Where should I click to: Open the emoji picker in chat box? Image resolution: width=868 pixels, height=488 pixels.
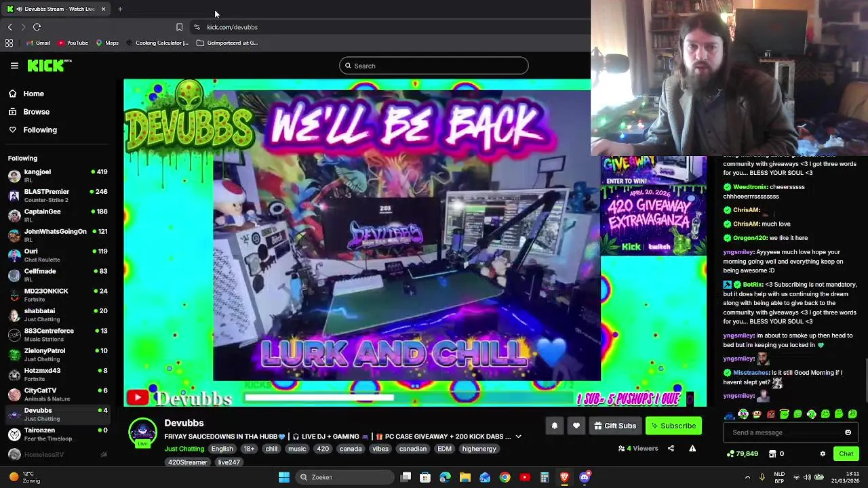[x=848, y=432]
